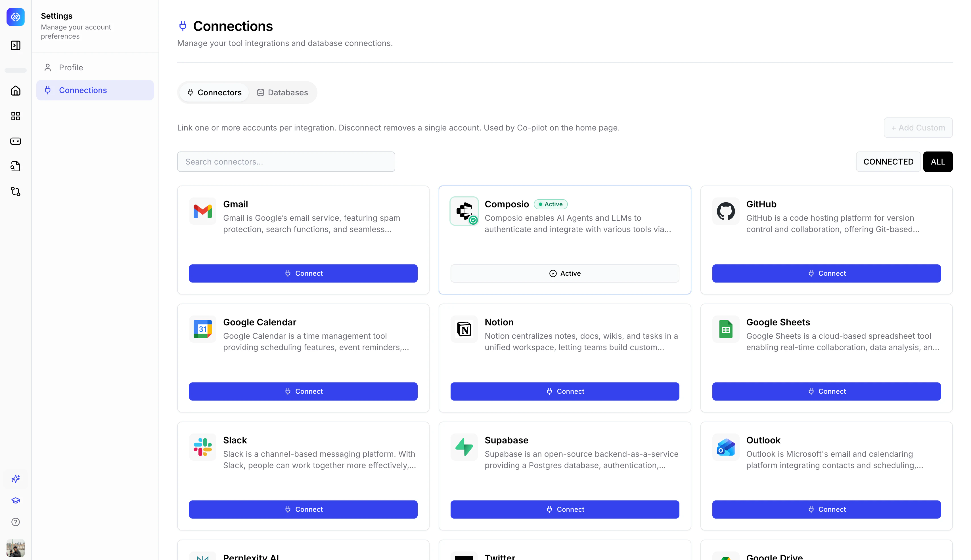971x560 pixels.
Task: Click the sparkles AI icon in sidebar
Action: 15,479
